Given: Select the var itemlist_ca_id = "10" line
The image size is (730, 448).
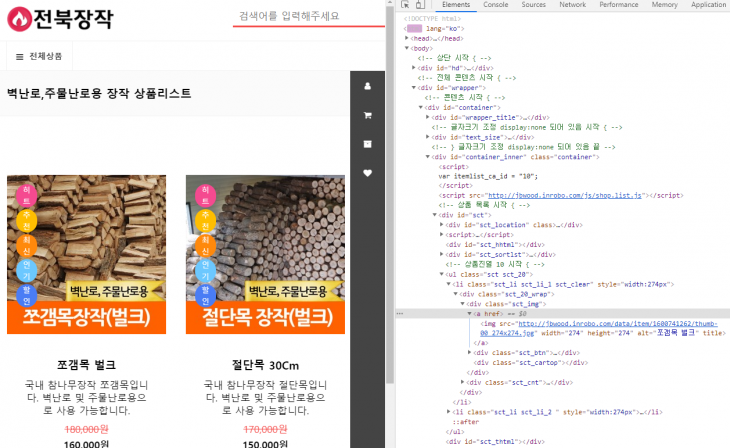Looking at the screenshot, I should (488, 176).
